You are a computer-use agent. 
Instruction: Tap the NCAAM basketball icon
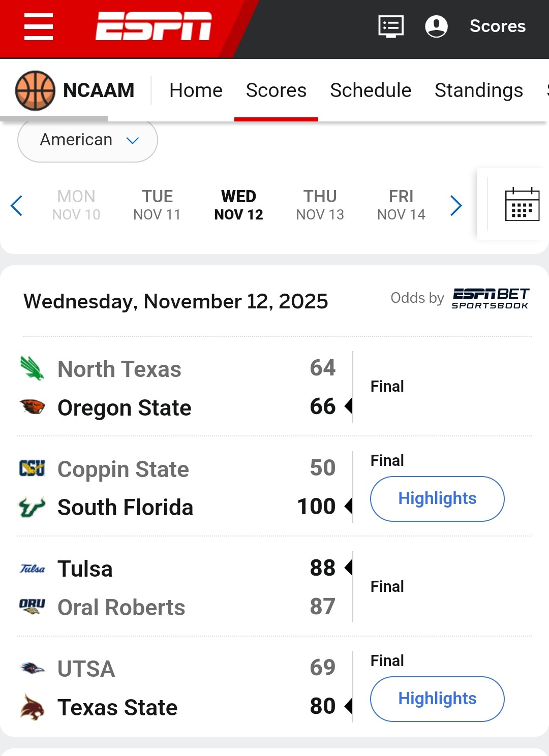35,90
